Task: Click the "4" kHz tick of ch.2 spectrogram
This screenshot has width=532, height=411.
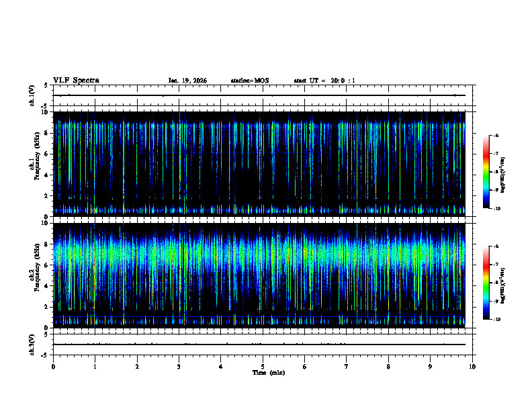Action: pyautogui.click(x=46, y=286)
